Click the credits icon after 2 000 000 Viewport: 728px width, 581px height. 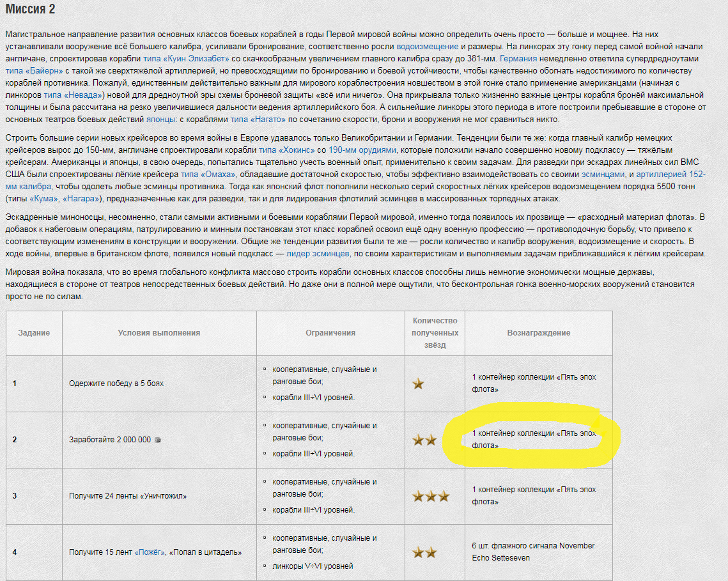(x=157, y=440)
